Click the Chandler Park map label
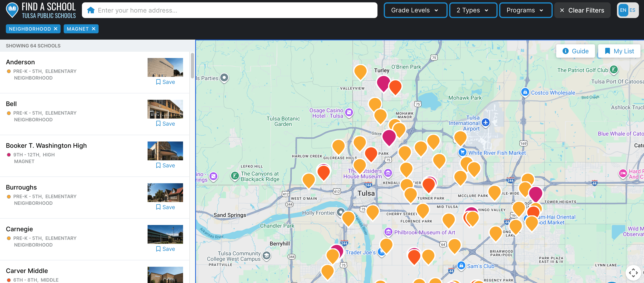This screenshot has width=644, height=283. 277,226
